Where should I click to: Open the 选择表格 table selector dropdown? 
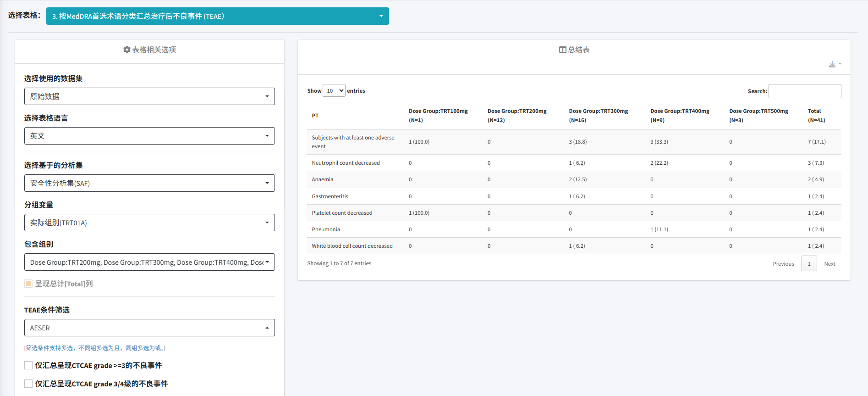click(x=217, y=16)
